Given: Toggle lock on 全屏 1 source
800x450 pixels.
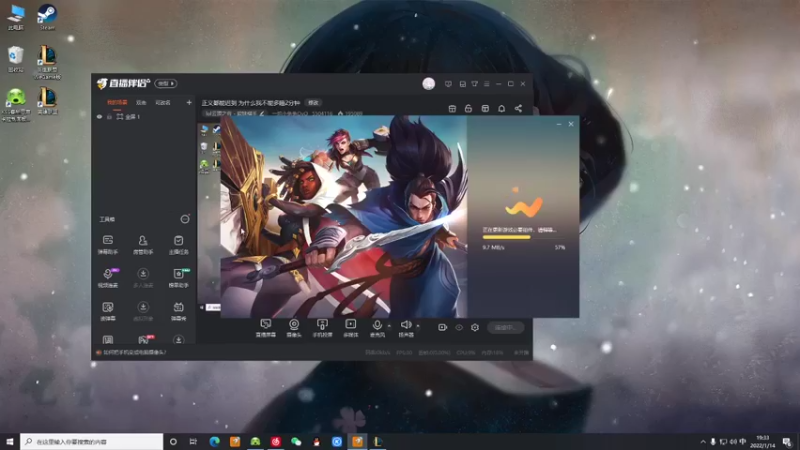Looking at the screenshot, I should 109,117.
